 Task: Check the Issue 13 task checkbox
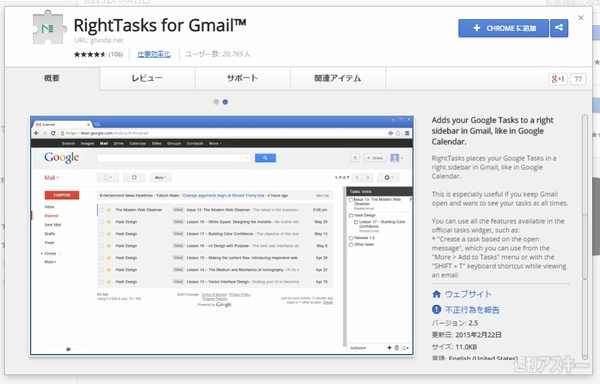coord(351,200)
